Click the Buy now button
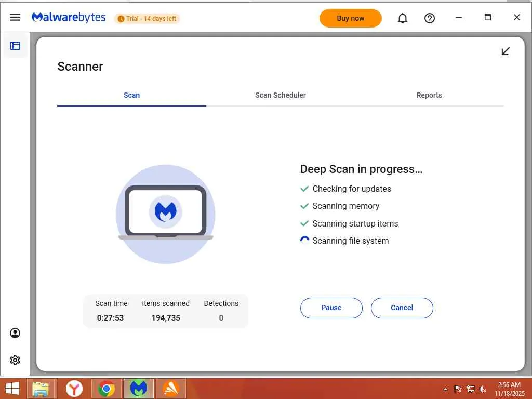Viewport: 532px width, 399px height. (x=351, y=18)
